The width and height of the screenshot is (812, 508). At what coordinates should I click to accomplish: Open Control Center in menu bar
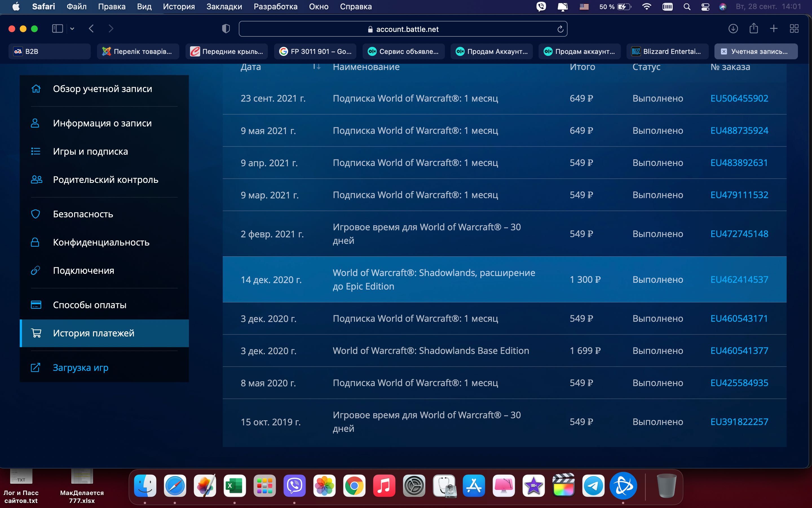pos(705,7)
